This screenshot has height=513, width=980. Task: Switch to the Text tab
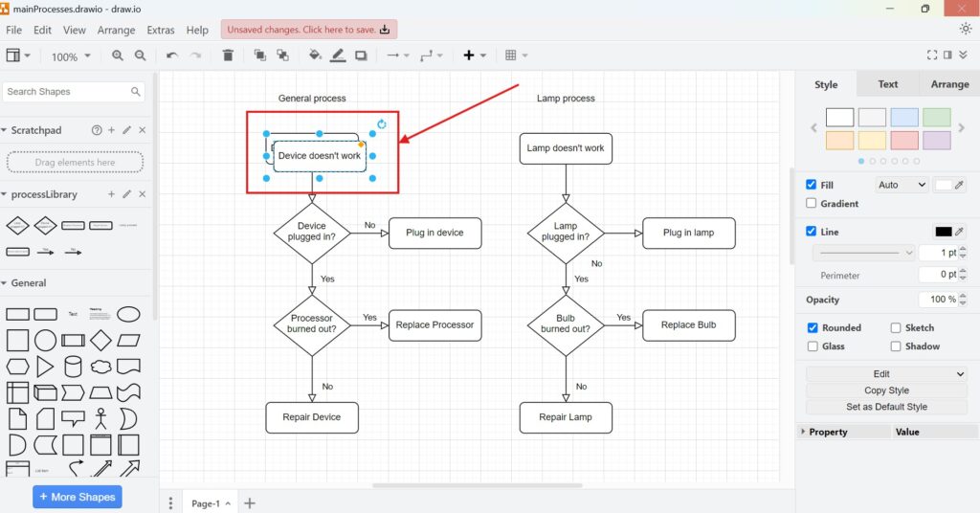[x=887, y=84]
